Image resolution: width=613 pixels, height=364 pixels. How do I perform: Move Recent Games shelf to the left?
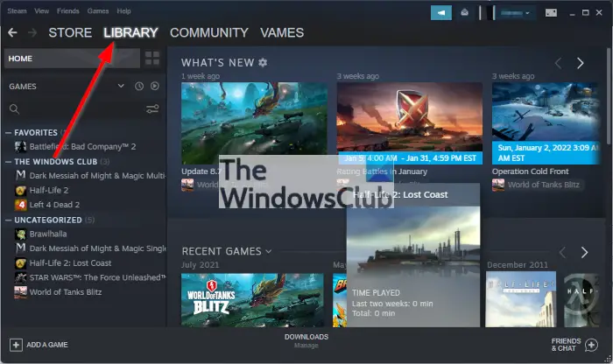[562, 252]
